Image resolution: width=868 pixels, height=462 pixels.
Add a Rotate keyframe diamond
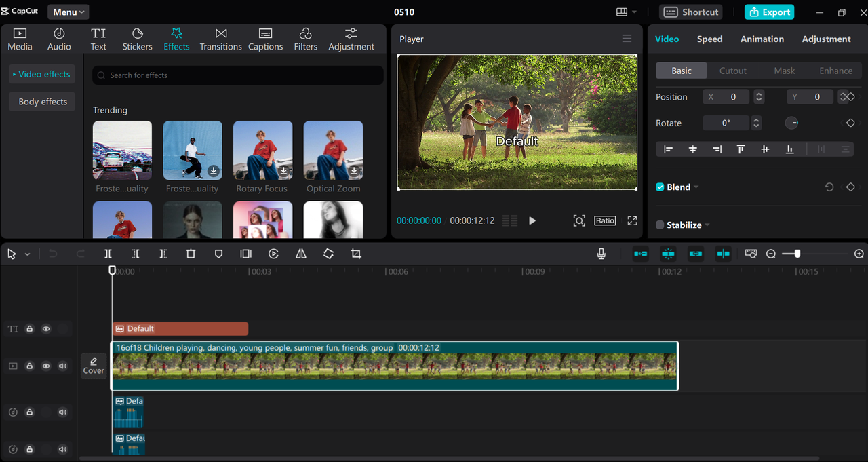(x=850, y=123)
